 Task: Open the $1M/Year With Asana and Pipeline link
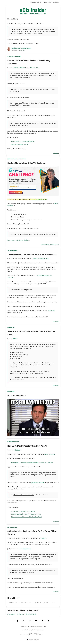click(23, 141)
